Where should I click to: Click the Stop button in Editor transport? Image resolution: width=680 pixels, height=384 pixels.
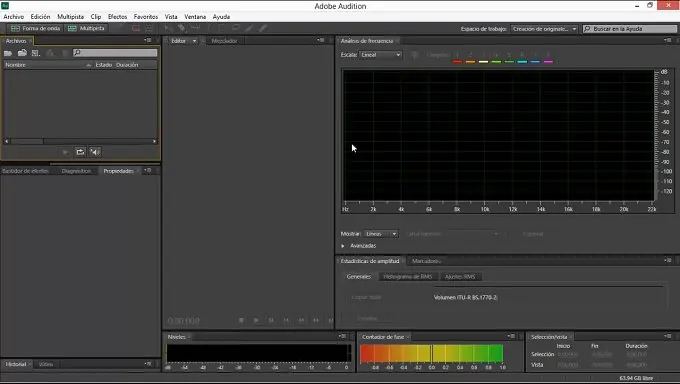(241, 320)
